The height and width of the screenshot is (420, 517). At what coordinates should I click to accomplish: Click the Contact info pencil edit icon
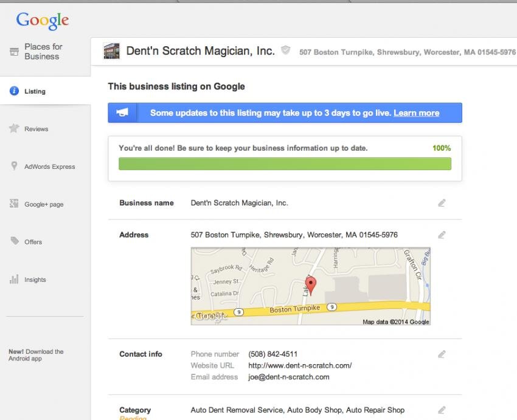[442, 354]
